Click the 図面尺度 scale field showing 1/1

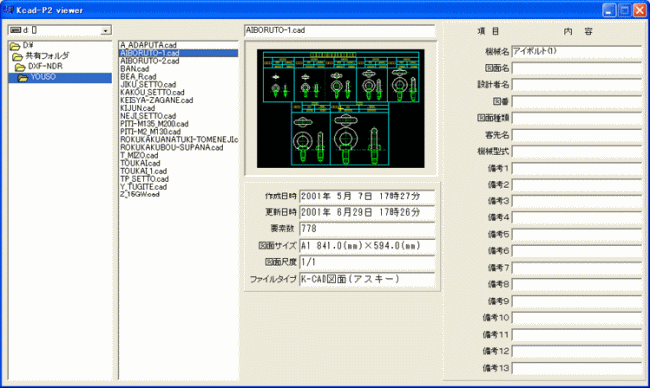click(367, 262)
